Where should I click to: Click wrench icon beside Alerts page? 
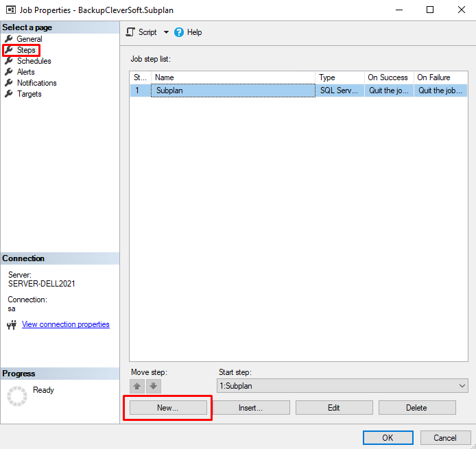click(9, 72)
